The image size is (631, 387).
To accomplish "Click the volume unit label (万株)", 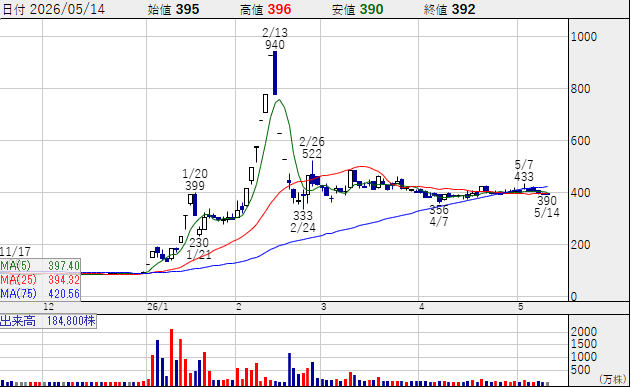I will click(613, 379).
